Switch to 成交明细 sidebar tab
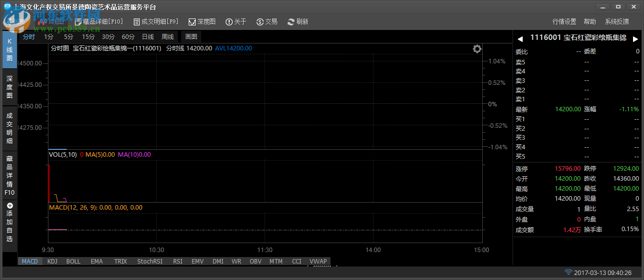The height and width of the screenshot is (280, 644). 9,128
